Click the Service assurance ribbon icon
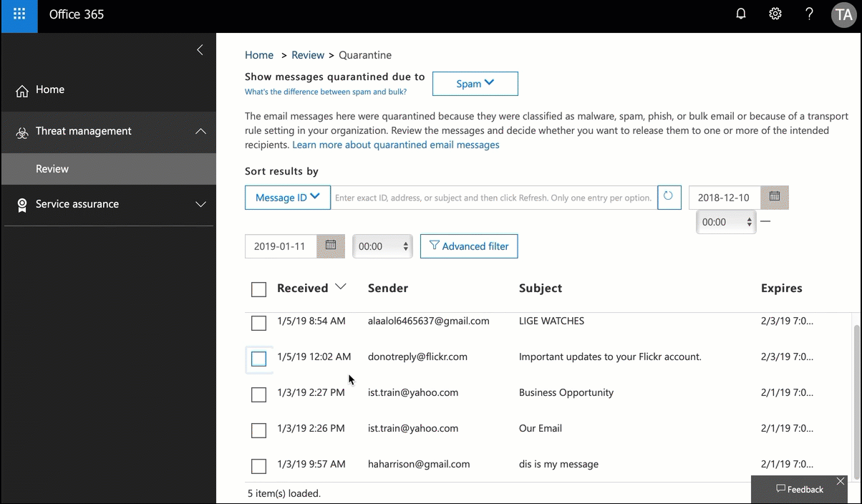Screen dimensions: 862x504 tap(22, 205)
